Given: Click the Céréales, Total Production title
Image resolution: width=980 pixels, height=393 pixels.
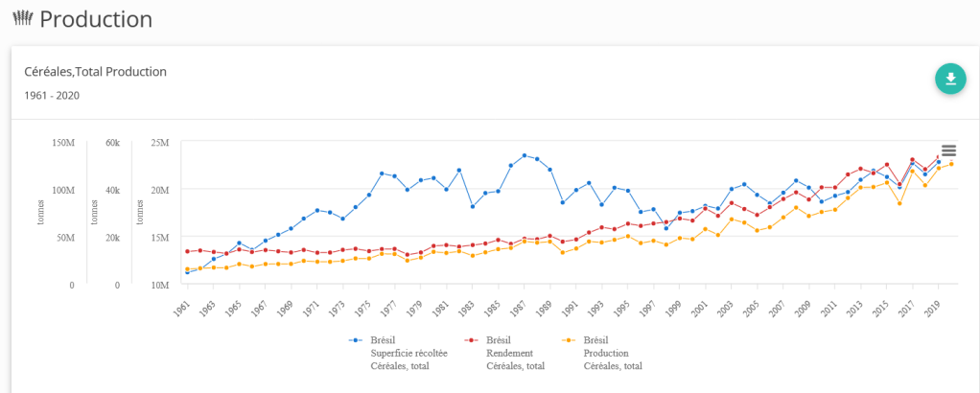Looking at the screenshot, I should point(96,72).
